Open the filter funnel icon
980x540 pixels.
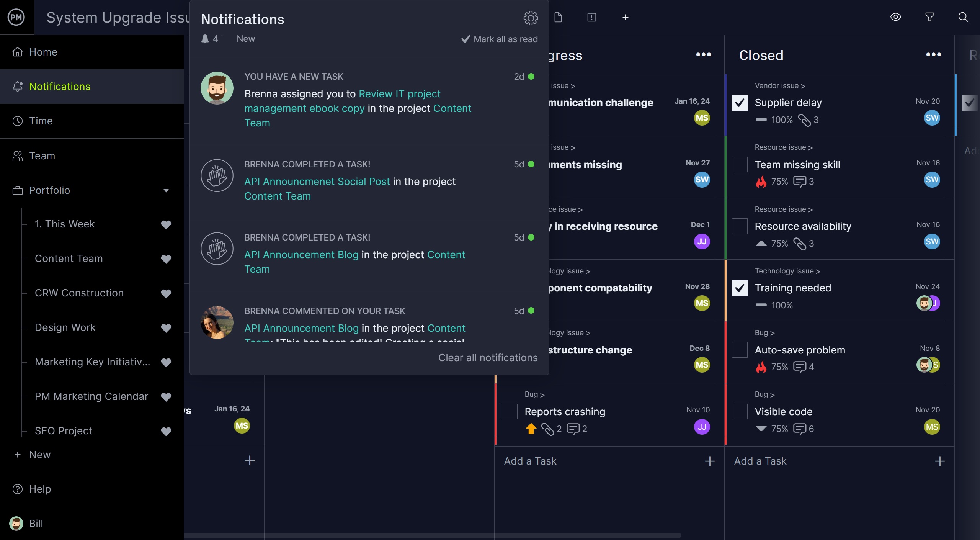929,17
